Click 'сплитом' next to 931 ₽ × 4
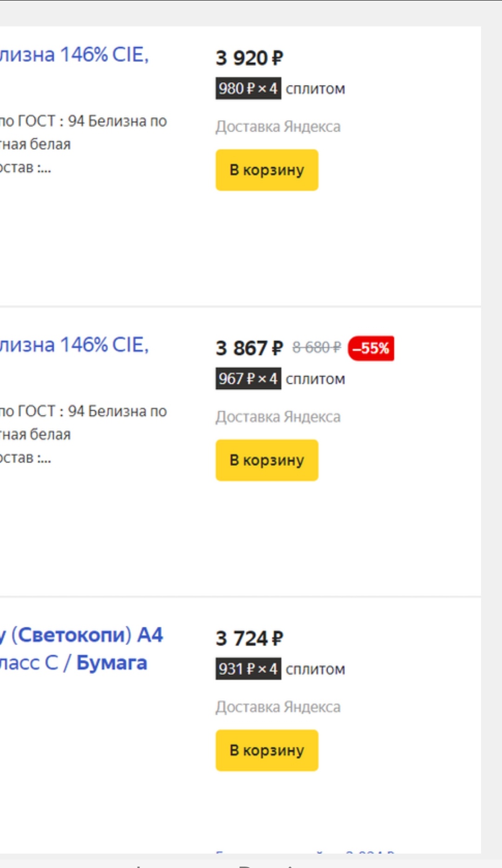This screenshot has height=868, width=502. pyautogui.click(x=315, y=669)
